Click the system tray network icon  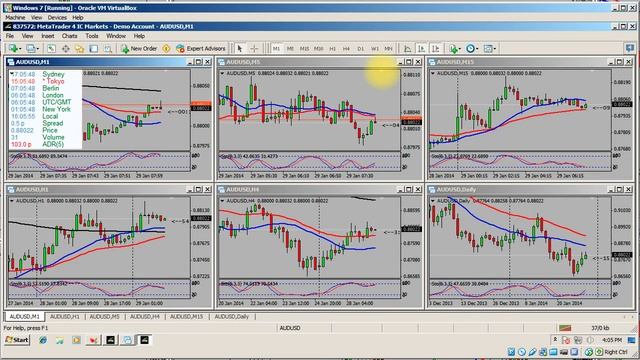point(578,340)
